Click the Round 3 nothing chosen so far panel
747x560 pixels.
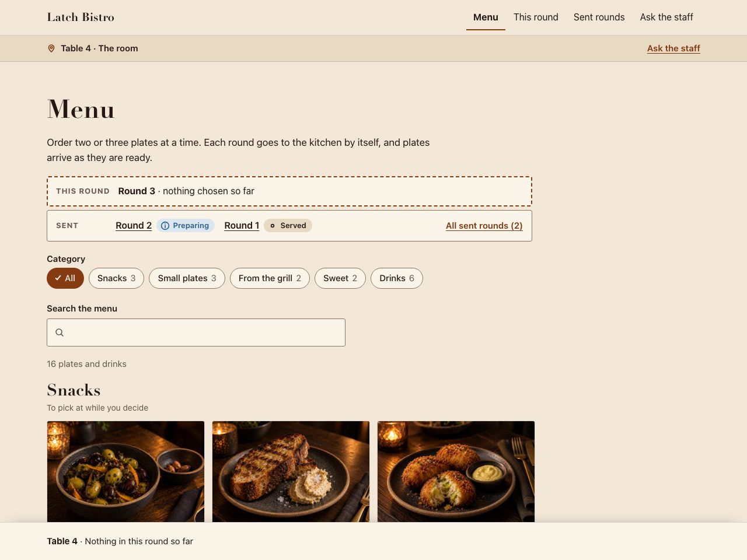point(289,191)
